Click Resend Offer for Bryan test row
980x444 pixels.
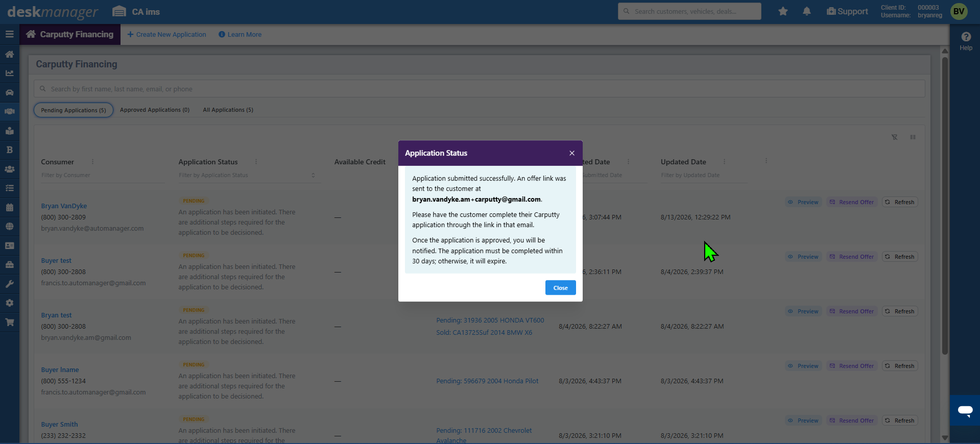852,311
